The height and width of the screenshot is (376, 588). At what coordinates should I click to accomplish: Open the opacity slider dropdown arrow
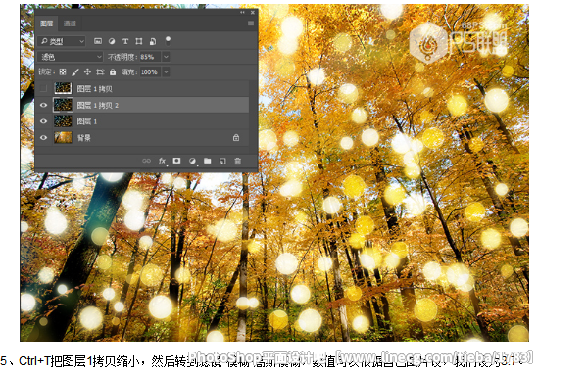click(166, 57)
